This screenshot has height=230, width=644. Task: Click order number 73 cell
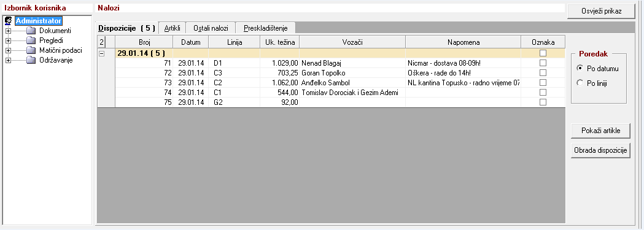pyautogui.click(x=144, y=83)
